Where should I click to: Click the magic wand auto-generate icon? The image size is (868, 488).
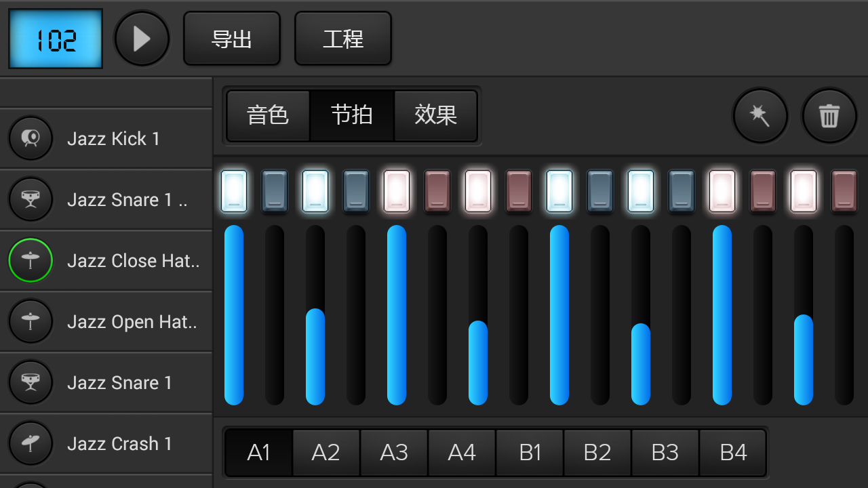(x=760, y=116)
